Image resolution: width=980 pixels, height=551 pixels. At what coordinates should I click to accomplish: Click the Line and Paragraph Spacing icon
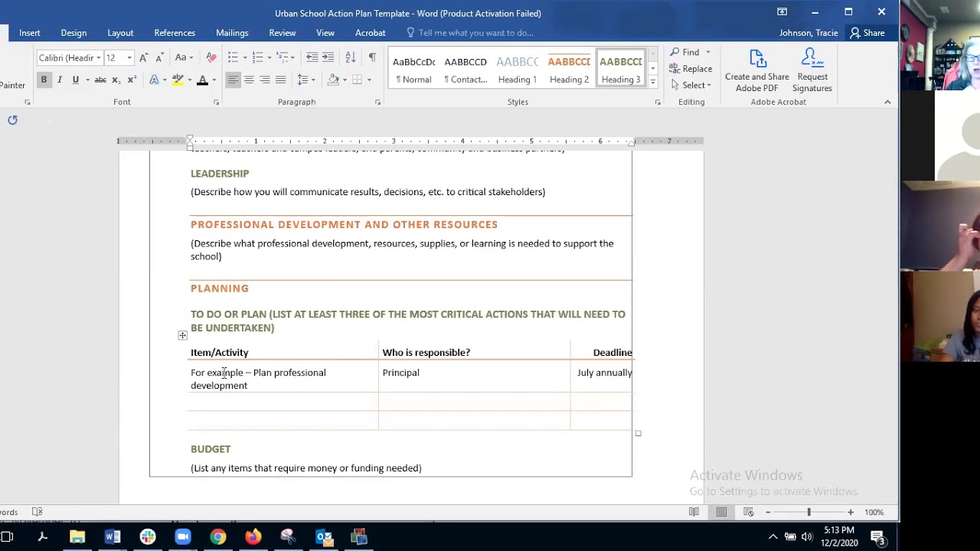(x=303, y=80)
